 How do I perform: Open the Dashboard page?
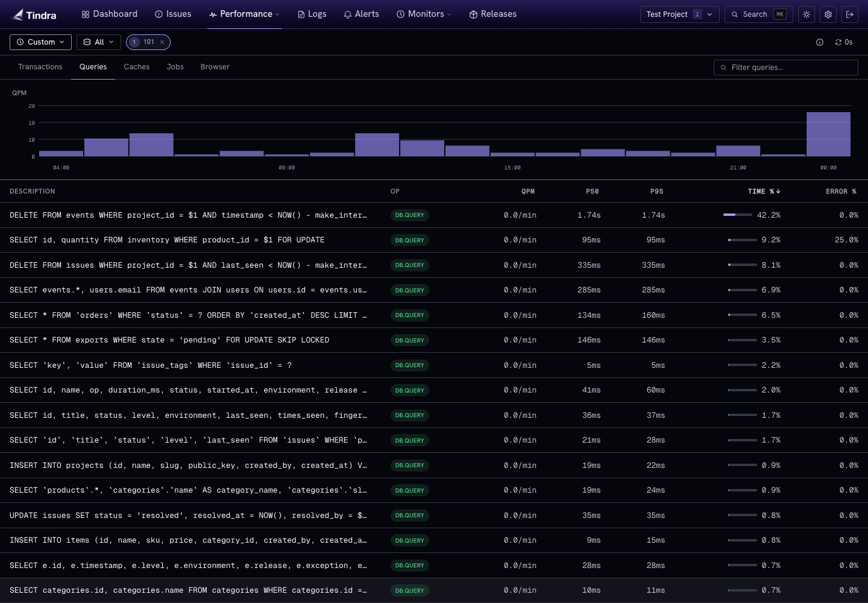click(x=109, y=14)
